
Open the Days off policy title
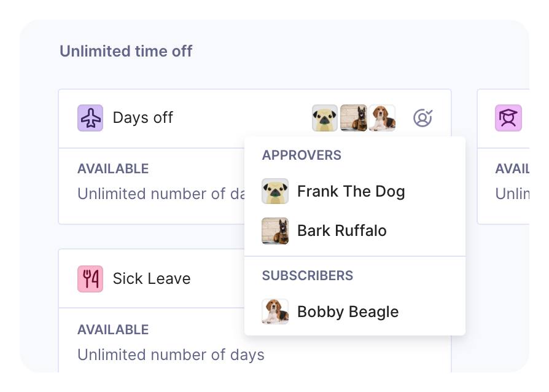click(143, 118)
